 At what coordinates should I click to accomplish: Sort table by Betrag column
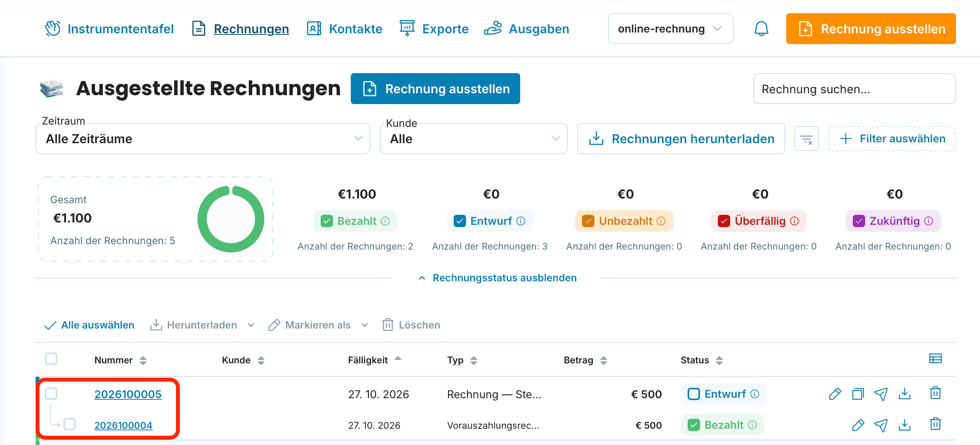tap(586, 360)
